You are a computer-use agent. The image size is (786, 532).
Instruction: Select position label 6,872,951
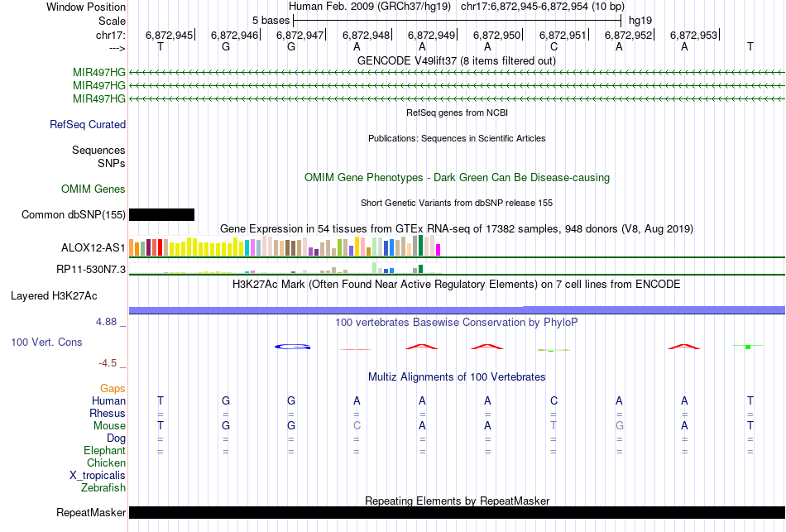(x=563, y=35)
